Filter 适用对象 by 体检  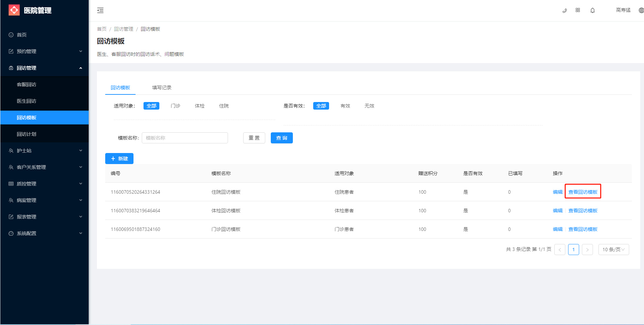tap(200, 106)
